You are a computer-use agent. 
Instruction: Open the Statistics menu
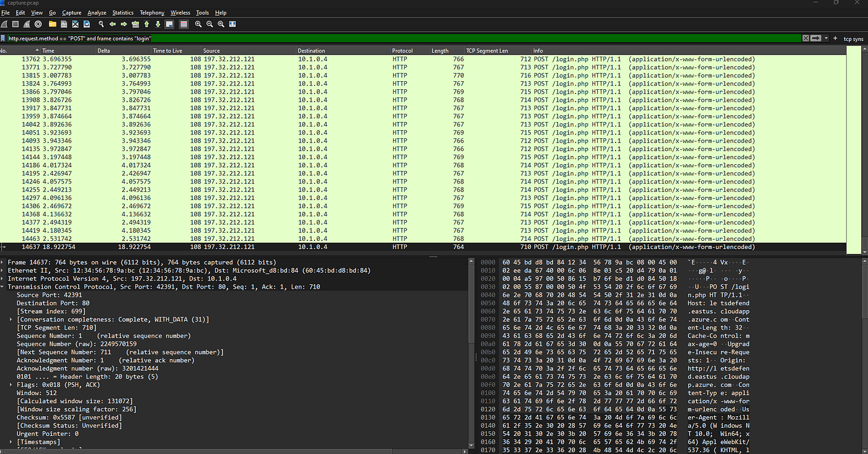(123, 12)
